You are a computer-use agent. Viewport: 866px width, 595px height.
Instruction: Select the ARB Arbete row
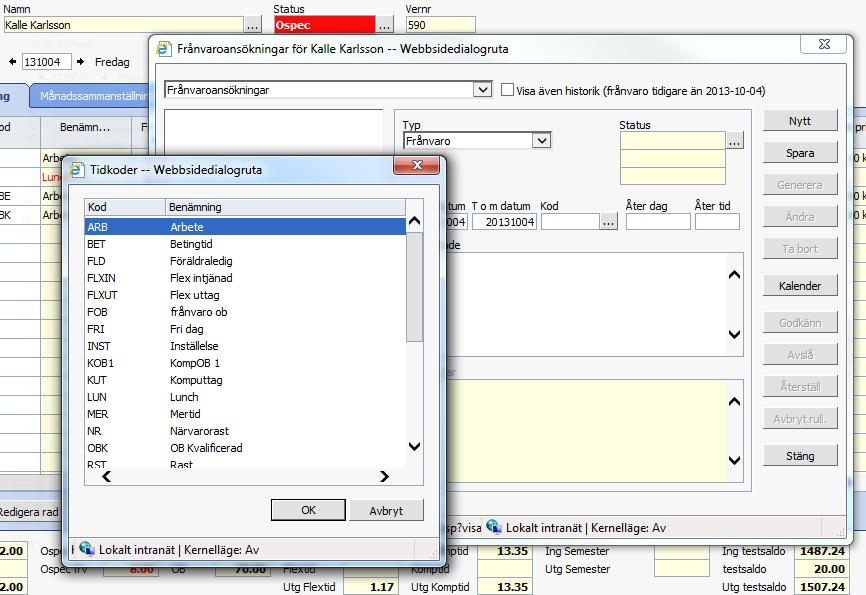click(245, 227)
